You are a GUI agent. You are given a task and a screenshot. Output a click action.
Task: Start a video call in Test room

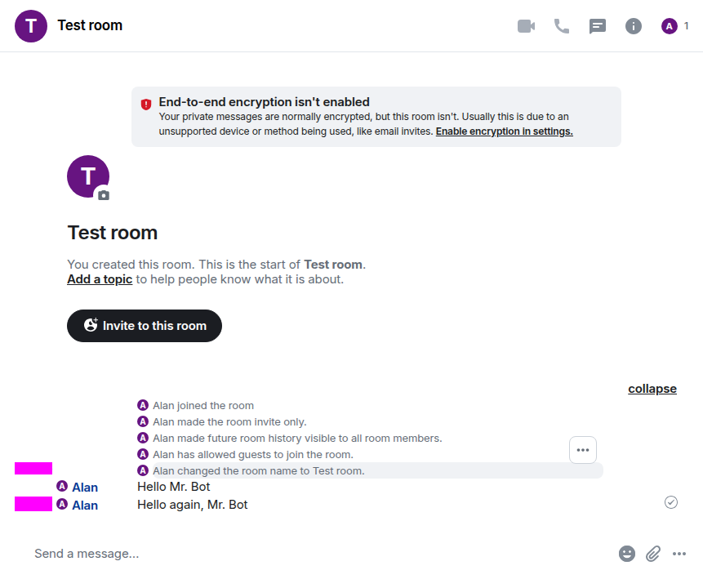click(x=526, y=26)
